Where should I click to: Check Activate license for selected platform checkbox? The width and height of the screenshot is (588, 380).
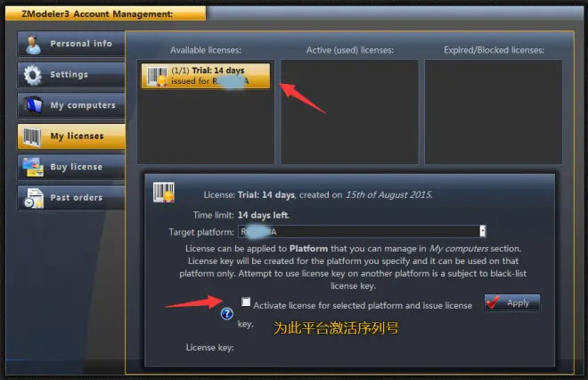click(x=246, y=302)
